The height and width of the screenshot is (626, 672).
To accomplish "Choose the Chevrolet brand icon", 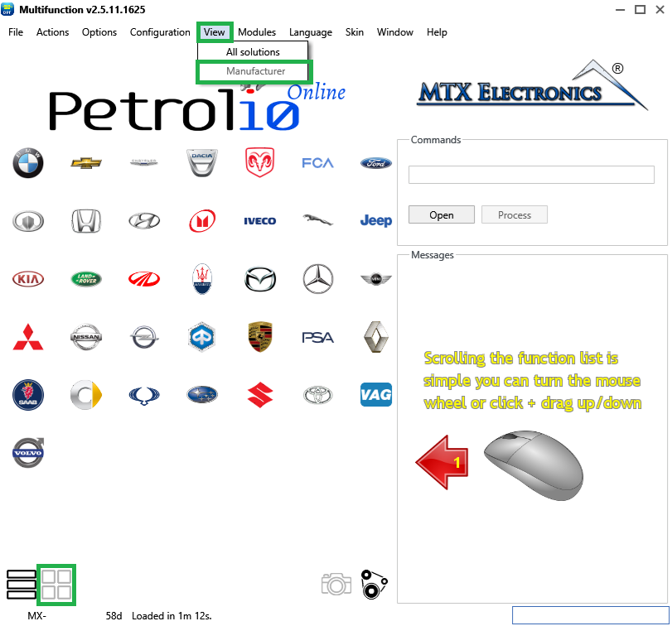I will click(x=85, y=163).
